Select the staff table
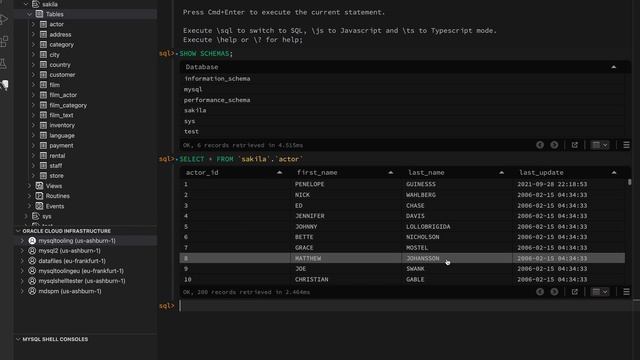The image size is (640, 360). coord(56,166)
